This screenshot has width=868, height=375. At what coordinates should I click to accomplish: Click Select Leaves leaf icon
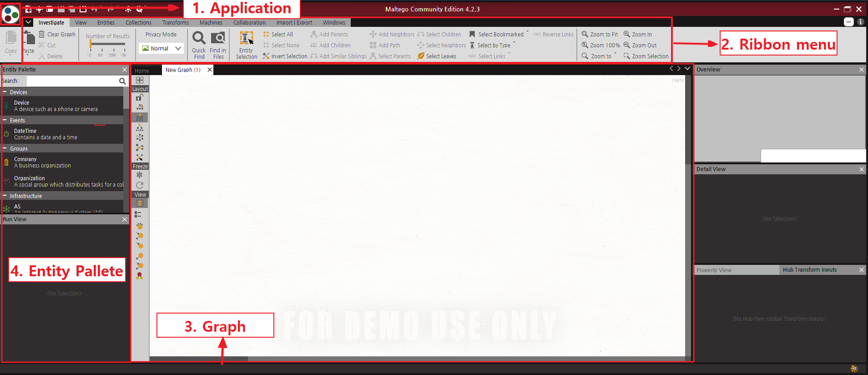click(x=421, y=56)
